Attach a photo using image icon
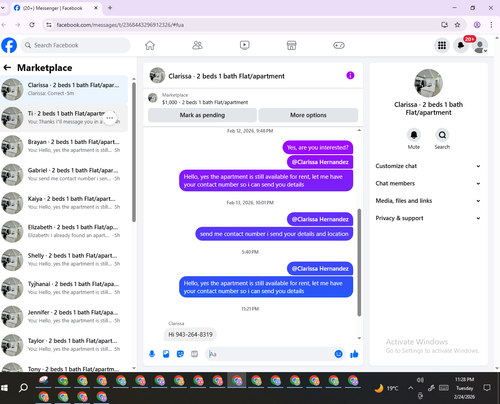This screenshot has width=500, height=404. 166,354
